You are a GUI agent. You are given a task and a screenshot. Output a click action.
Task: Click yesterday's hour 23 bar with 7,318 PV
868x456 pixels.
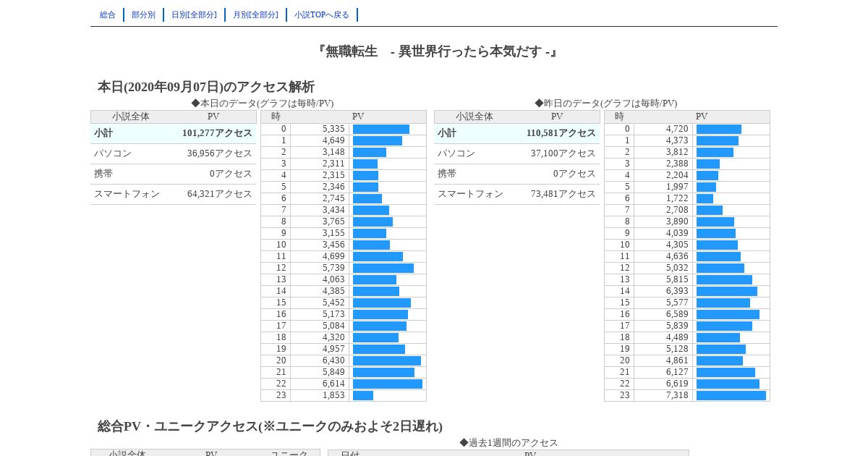[x=731, y=395]
